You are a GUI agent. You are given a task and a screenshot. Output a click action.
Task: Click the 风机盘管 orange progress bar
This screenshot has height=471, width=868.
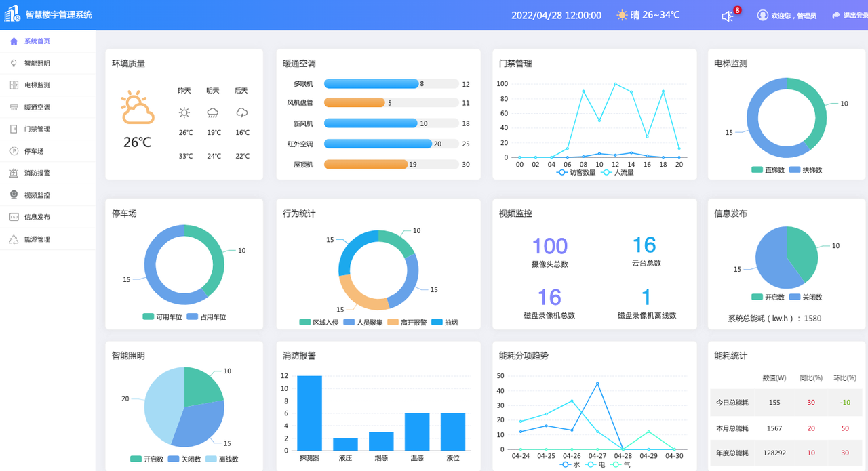(355, 103)
